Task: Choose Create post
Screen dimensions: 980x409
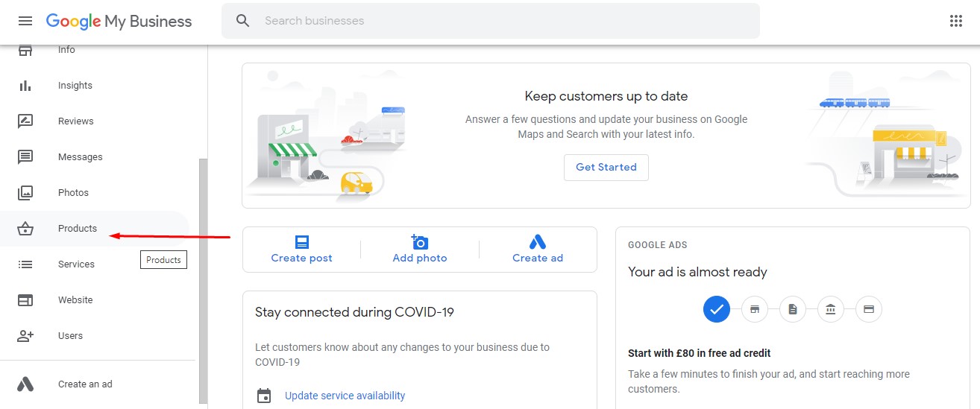Action: (x=301, y=250)
